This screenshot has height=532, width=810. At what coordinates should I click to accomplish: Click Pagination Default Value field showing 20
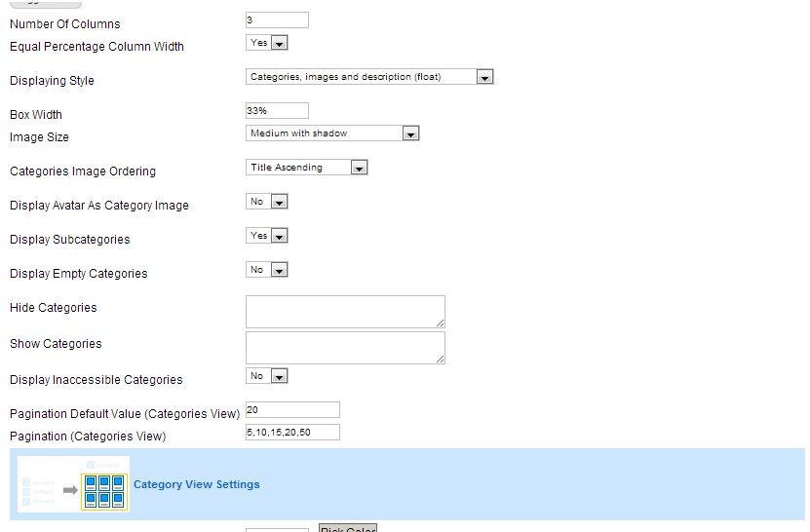point(292,410)
